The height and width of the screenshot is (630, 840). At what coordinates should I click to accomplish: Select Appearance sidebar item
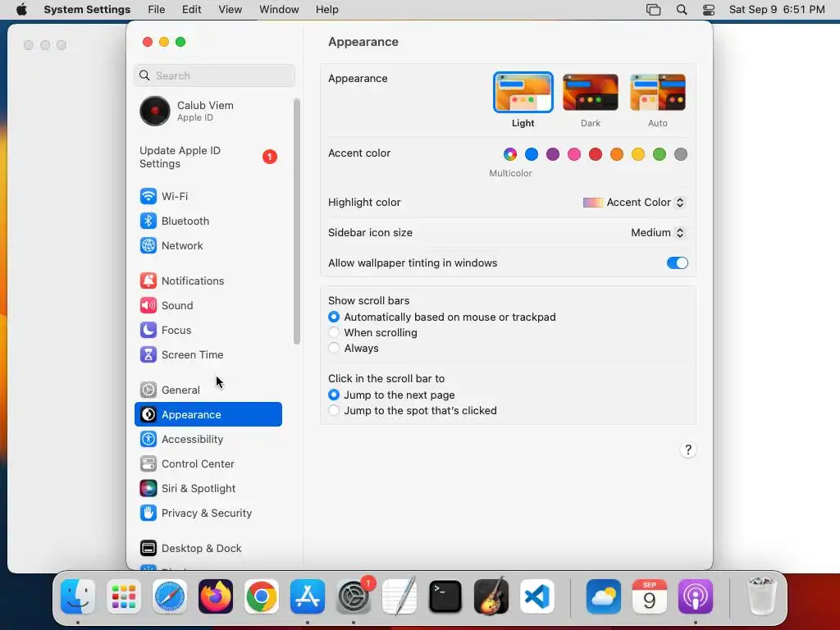click(208, 414)
